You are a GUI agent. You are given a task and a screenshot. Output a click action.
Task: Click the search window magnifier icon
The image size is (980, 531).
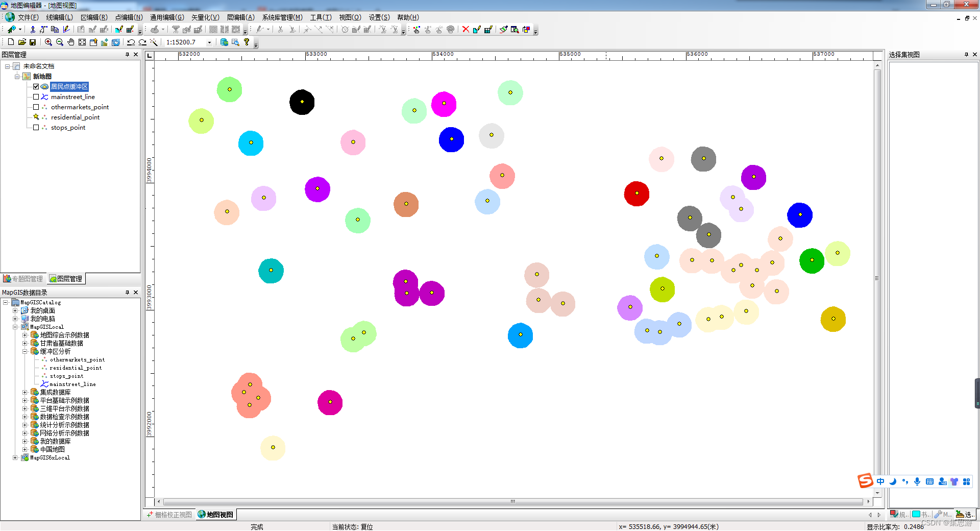point(514,30)
